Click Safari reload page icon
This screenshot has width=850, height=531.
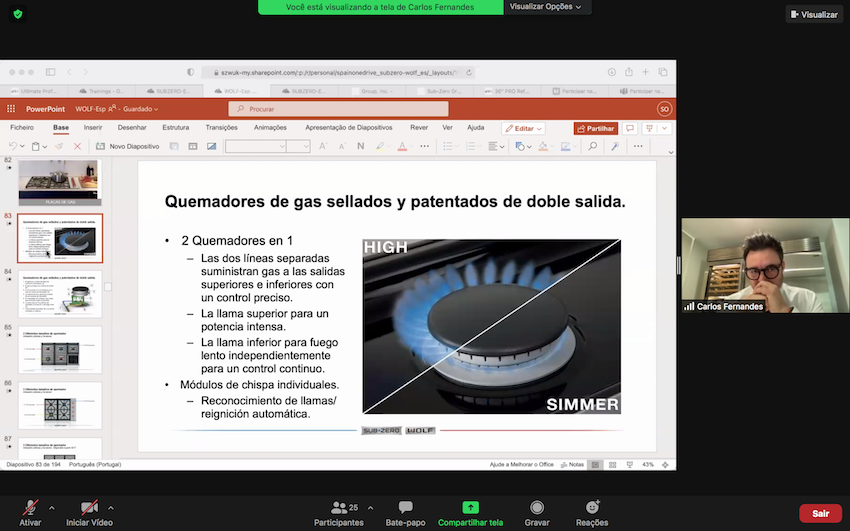click(x=468, y=72)
